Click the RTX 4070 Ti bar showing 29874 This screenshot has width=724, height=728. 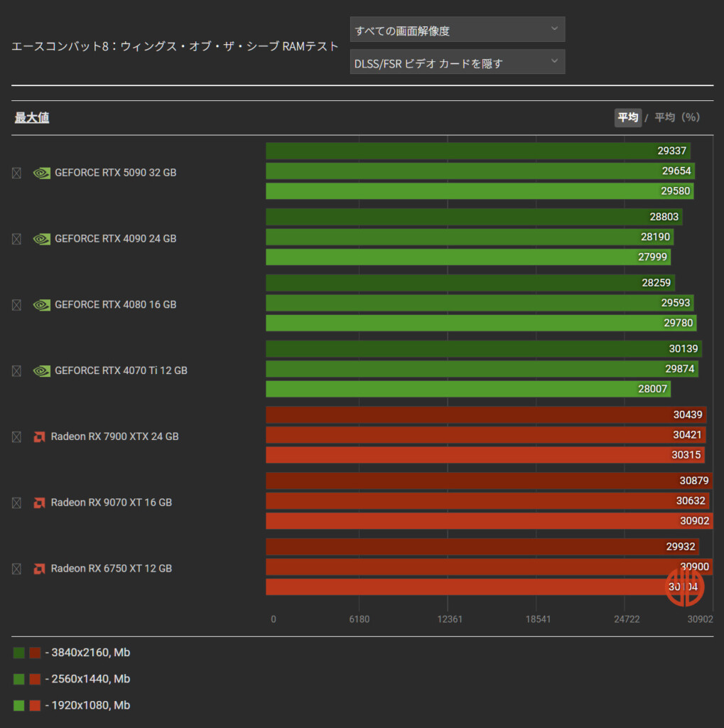[x=482, y=369]
